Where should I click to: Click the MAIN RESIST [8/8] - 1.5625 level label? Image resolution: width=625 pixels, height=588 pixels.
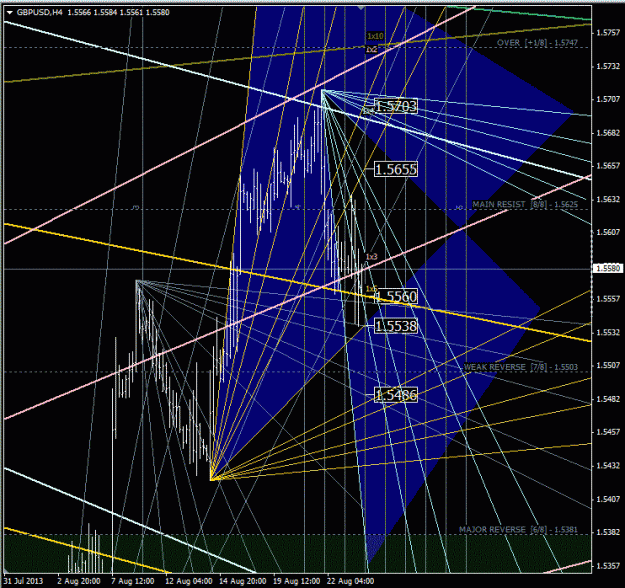tap(525, 205)
